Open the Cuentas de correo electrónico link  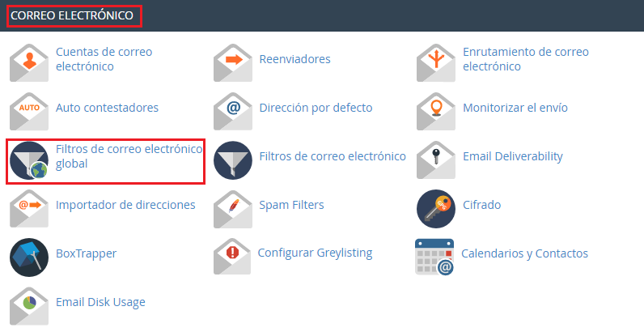pyautogui.click(x=104, y=59)
